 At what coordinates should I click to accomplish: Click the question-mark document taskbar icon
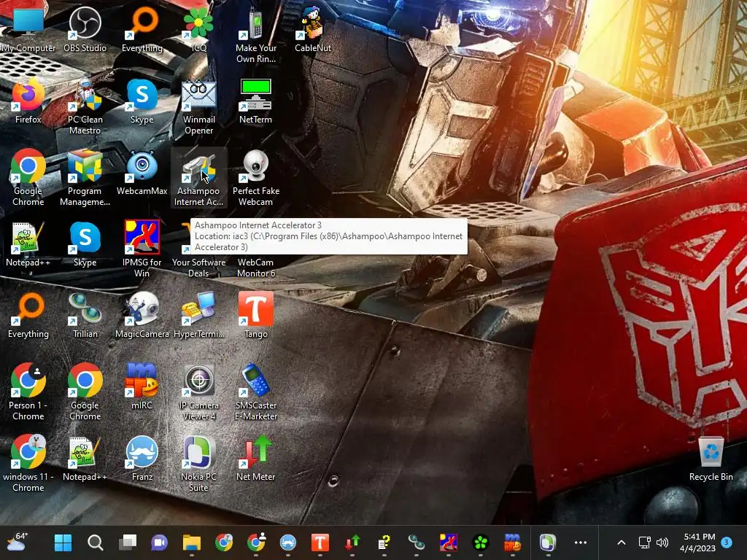pos(384,542)
